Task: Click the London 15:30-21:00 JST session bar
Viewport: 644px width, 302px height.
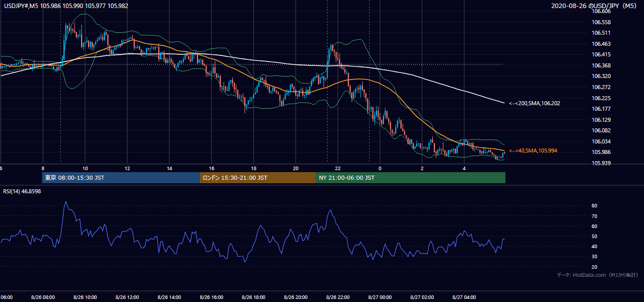Action: click(258, 178)
